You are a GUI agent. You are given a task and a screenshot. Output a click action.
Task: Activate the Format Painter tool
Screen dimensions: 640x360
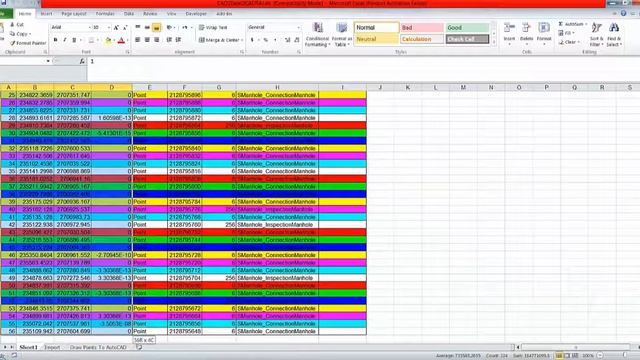pyautogui.click(x=28, y=43)
